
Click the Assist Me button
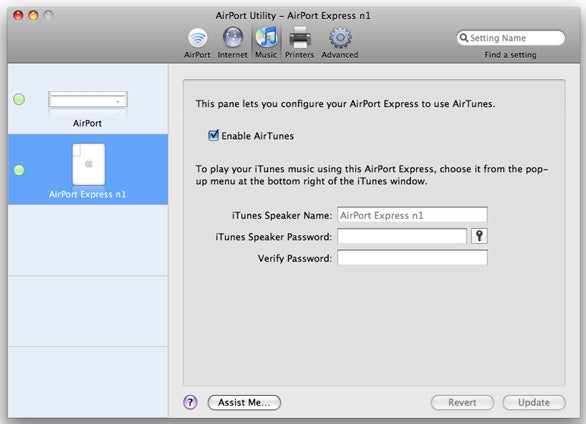244,402
